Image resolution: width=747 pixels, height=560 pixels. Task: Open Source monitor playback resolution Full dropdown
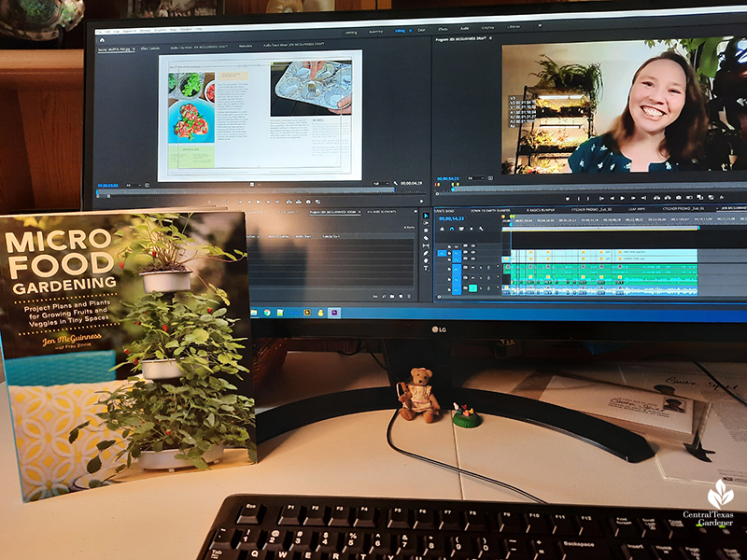click(380, 183)
